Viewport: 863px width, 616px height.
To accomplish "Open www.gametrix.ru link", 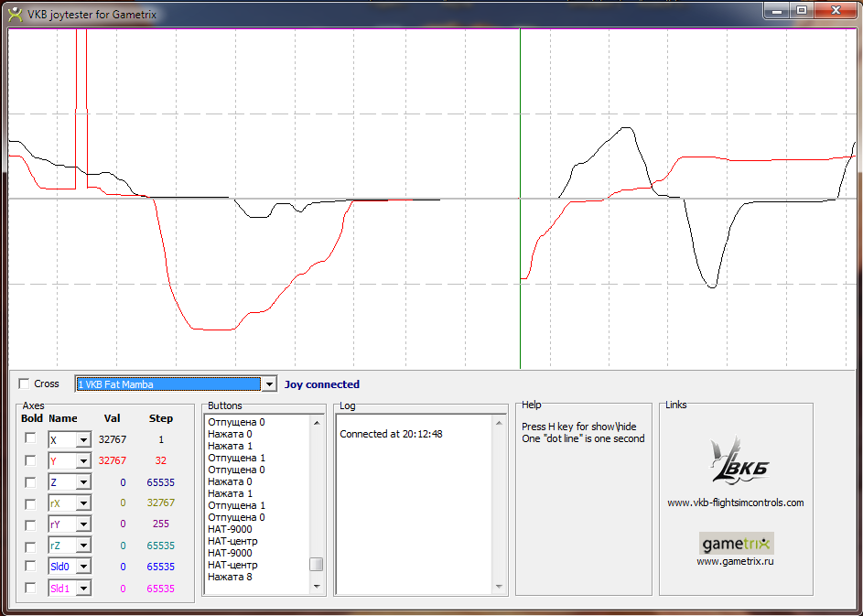I will click(x=735, y=561).
